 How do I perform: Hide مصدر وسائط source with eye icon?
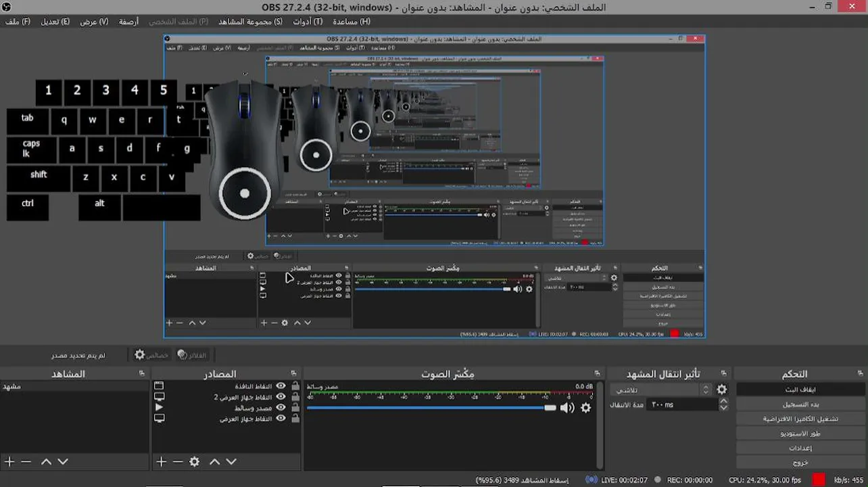(281, 408)
